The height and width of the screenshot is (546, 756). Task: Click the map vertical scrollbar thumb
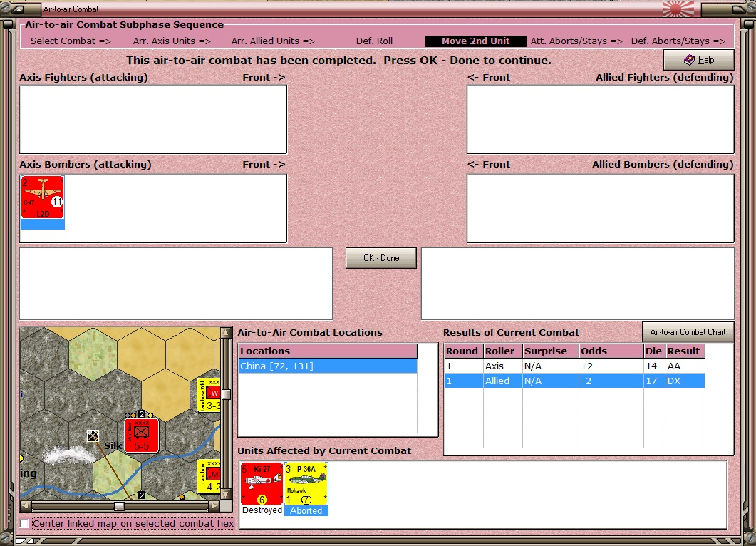point(226,395)
